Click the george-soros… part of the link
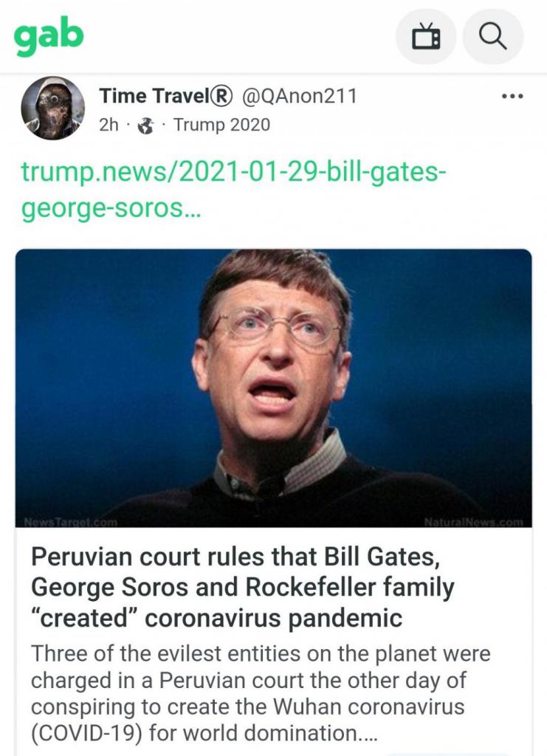The height and width of the screenshot is (756, 547). click(112, 208)
